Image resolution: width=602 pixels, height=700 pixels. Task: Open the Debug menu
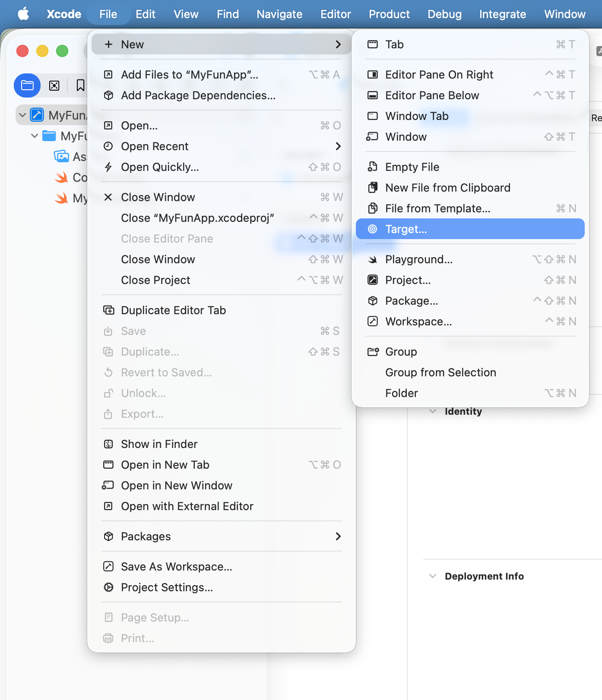click(444, 14)
